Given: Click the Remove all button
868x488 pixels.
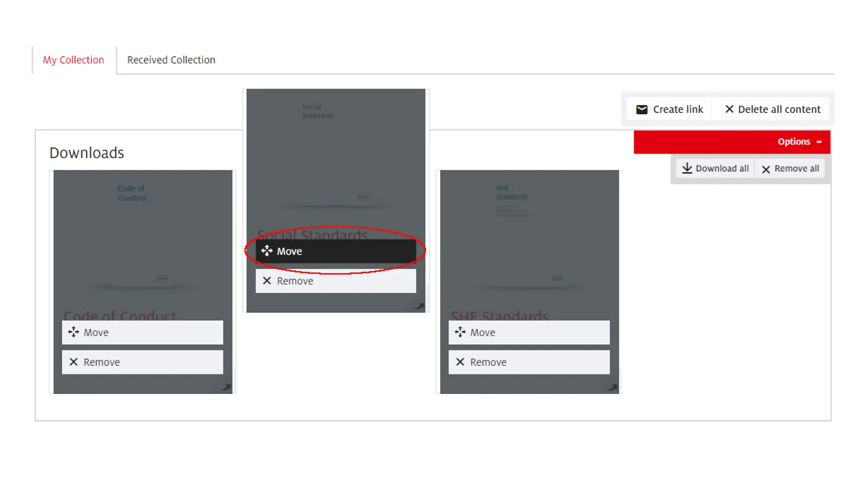Looking at the screenshot, I should tap(791, 168).
